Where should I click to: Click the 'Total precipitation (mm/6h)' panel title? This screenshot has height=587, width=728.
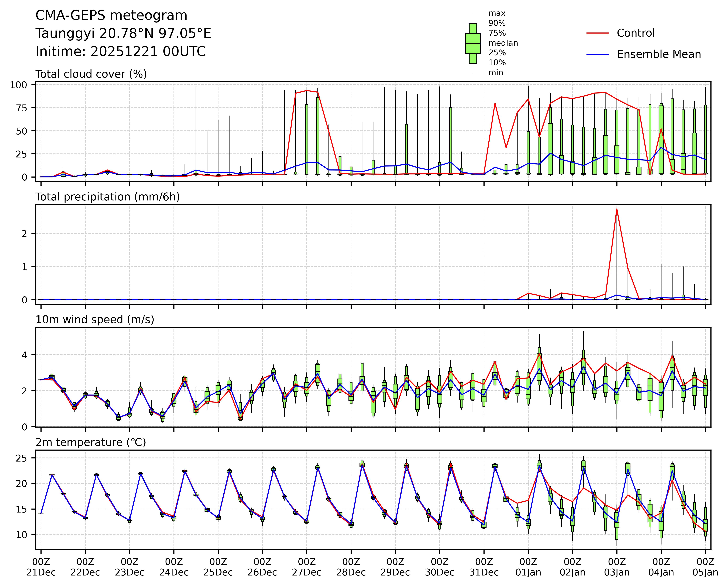coord(108,197)
